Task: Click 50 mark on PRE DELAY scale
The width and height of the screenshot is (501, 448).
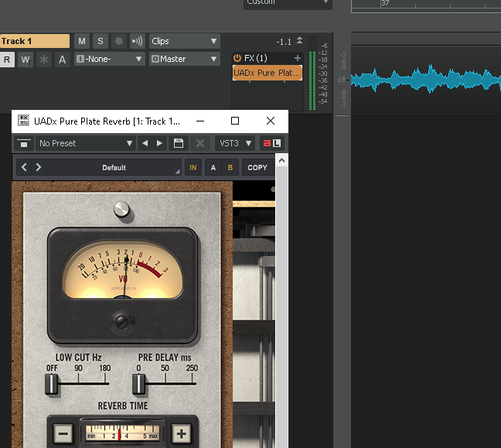Action: (165, 368)
